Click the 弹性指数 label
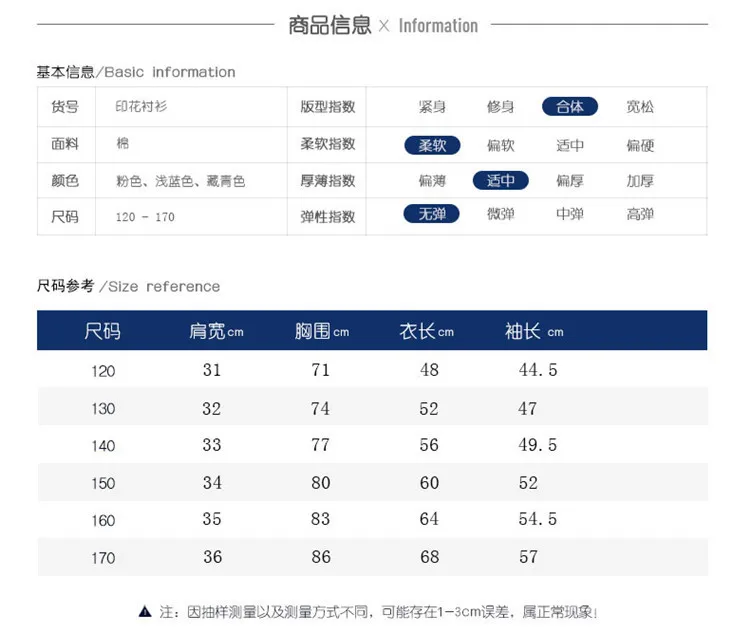Image resolution: width=750 pixels, height=633 pixels. (328, 217)
